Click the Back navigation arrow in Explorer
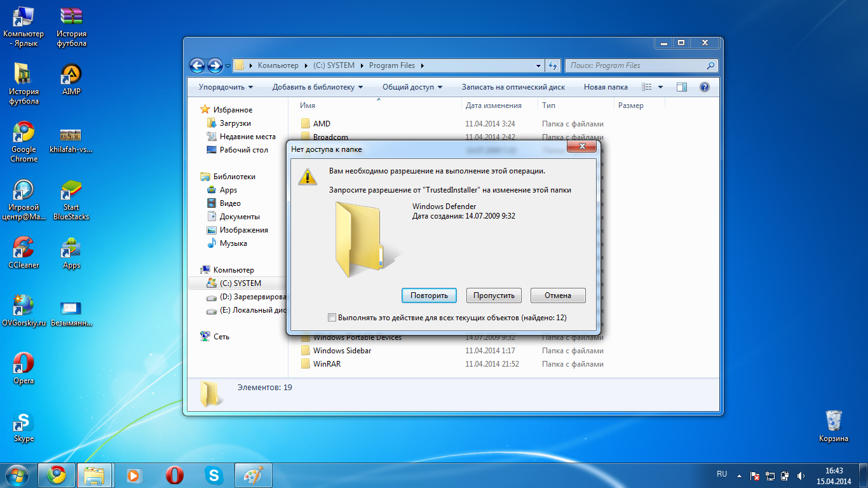This screenshot has width=868, height=488. click(x=197, y=65)
